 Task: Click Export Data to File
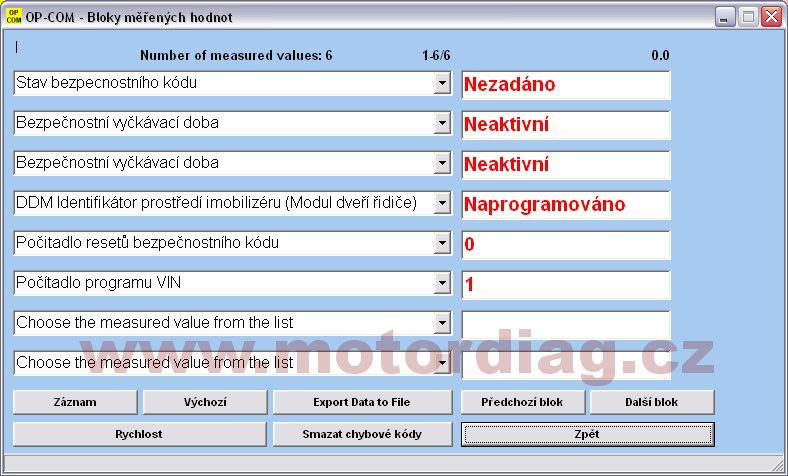(x=361, y=402)
